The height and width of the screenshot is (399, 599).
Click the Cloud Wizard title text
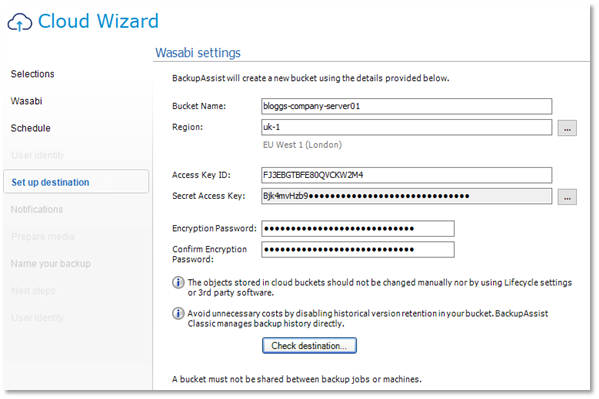[98, 21]
